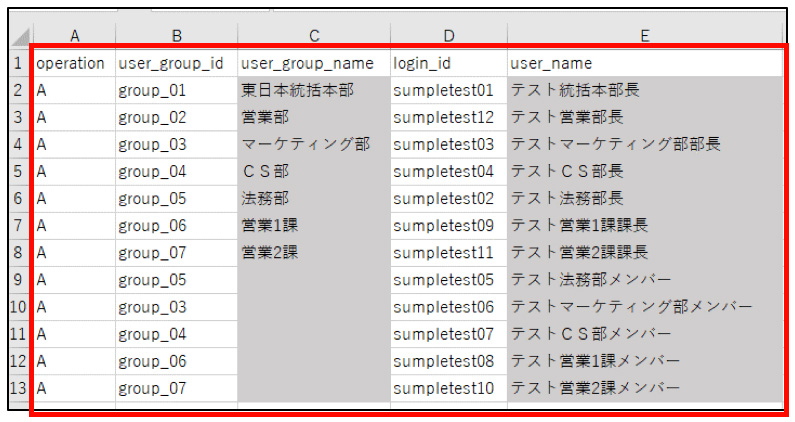Select cell containing マーケティング部
The width and height of the screenshot is (795, 422).
pos(314,145)
